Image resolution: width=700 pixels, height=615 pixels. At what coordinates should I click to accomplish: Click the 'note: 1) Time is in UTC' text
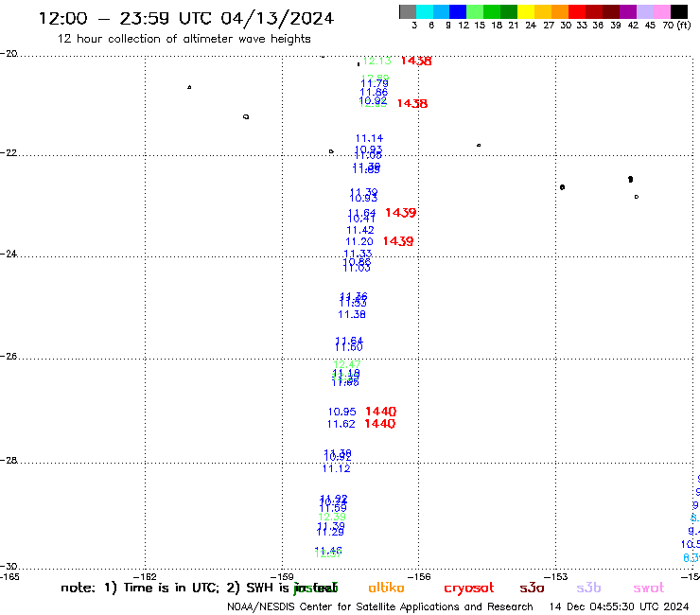pyautogui.click(x=139, y=588)
